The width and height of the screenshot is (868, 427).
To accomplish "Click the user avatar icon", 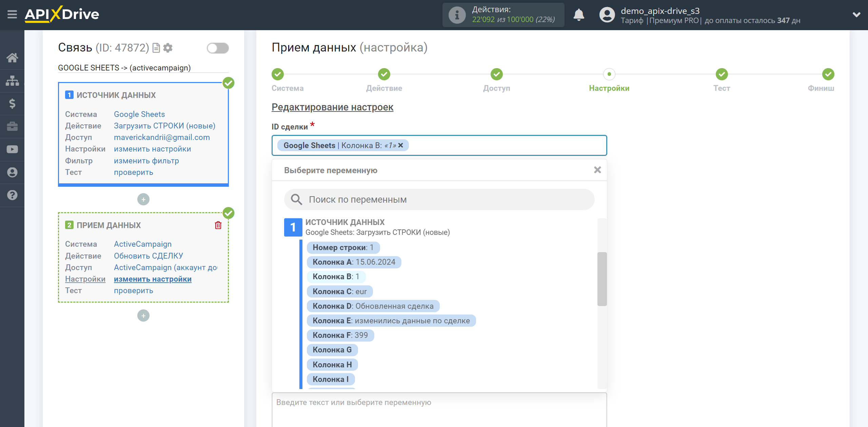I will 607,15.
